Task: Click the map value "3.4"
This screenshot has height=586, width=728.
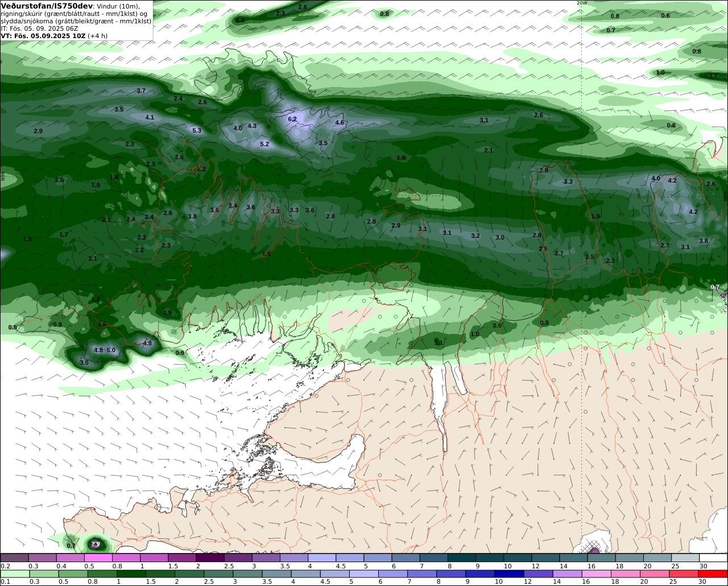Action: (233, 205)
